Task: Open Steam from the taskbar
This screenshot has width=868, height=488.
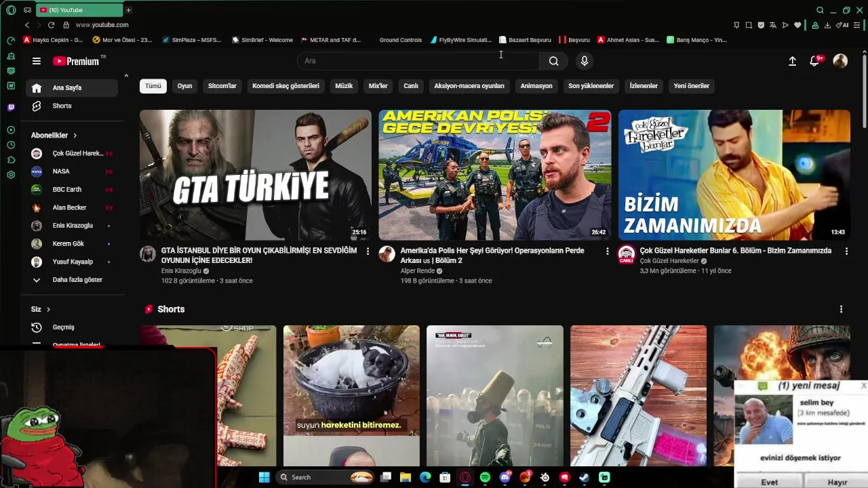Action: point(585,477)
